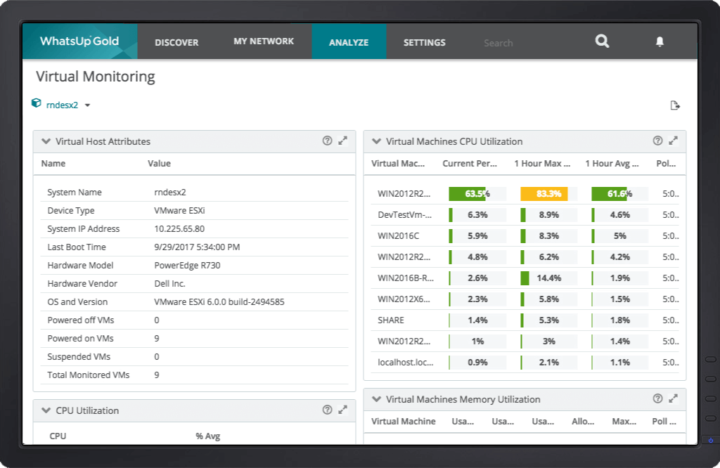Select the WIN2012X6... virtual machine
The width and height of the screenshot is (720, 468).
point(404,299)
